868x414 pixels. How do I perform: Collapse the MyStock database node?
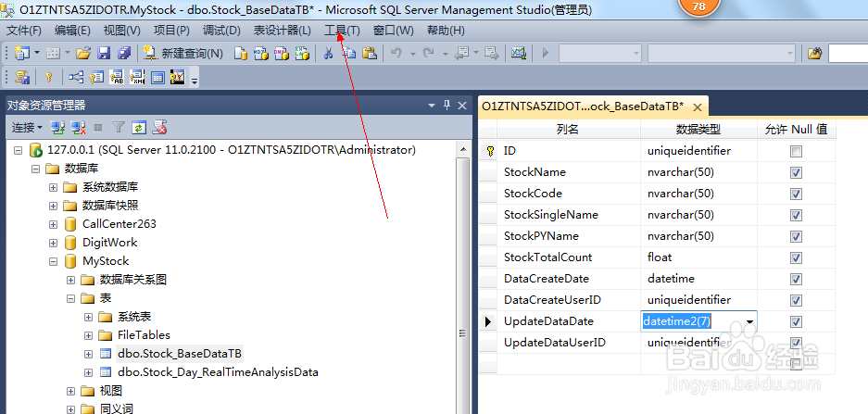click(x=53, y=261)
